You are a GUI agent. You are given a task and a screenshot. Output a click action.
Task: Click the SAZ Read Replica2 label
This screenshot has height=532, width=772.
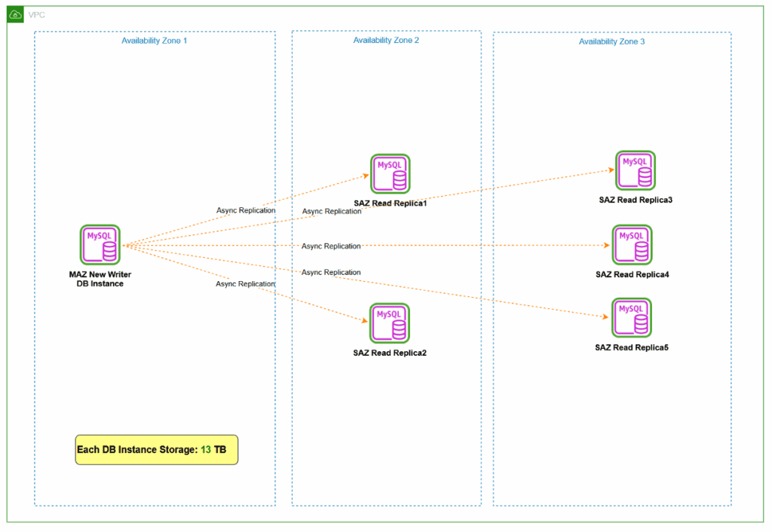tap(390, 353)
